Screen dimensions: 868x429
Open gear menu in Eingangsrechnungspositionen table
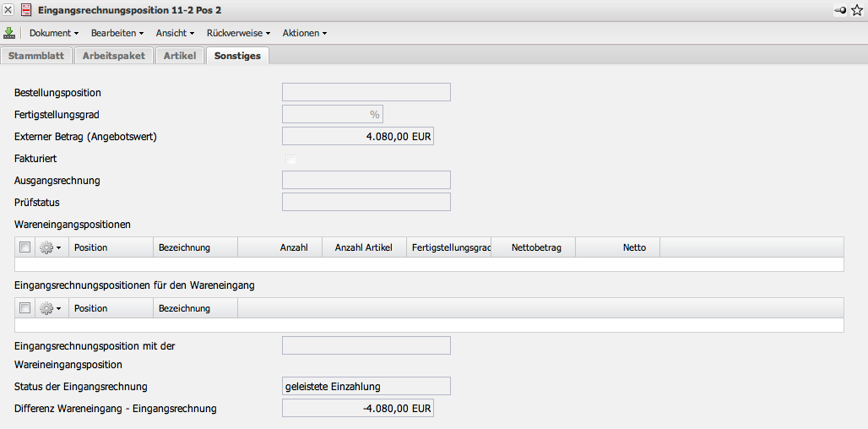[50, 308]
